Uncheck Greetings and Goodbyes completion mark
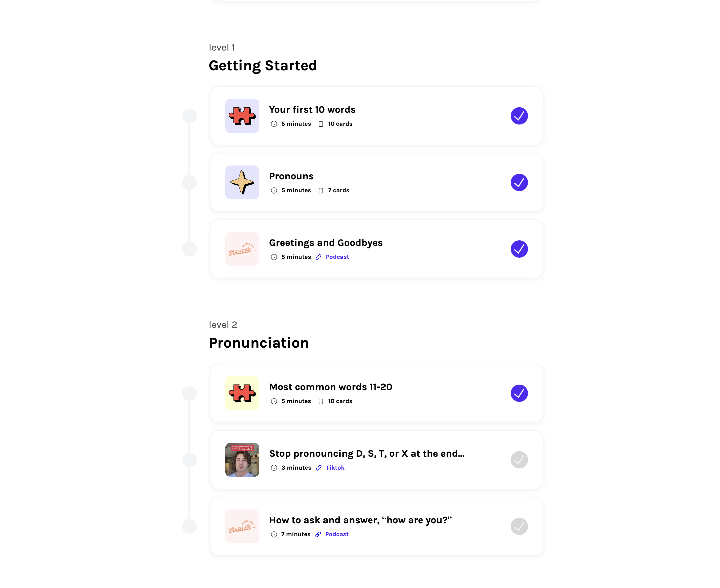 click(519, 249)
